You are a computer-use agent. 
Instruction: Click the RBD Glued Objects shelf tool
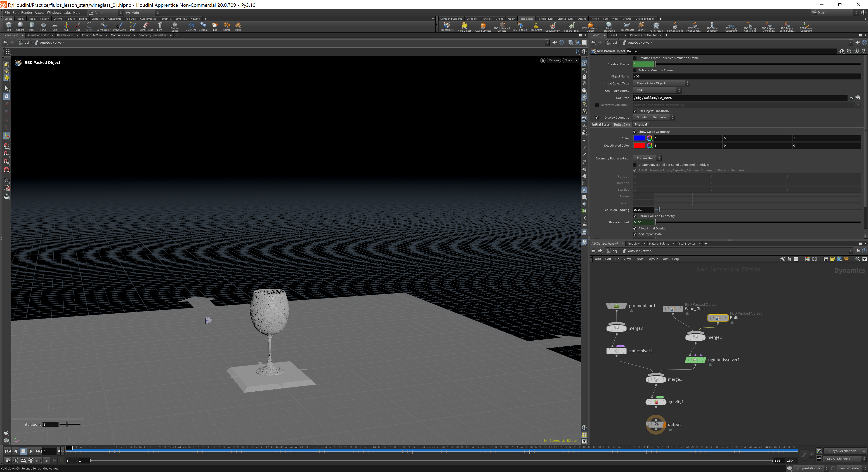[x=483, y=27]
